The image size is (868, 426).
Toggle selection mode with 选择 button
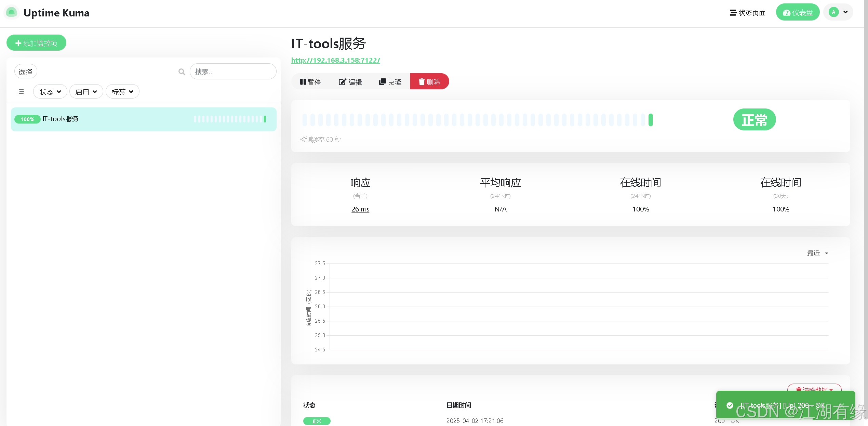click(x=26, y=72)
